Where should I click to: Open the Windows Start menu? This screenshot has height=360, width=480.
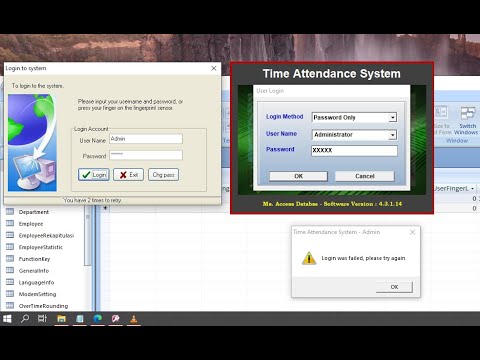[7, 319]
